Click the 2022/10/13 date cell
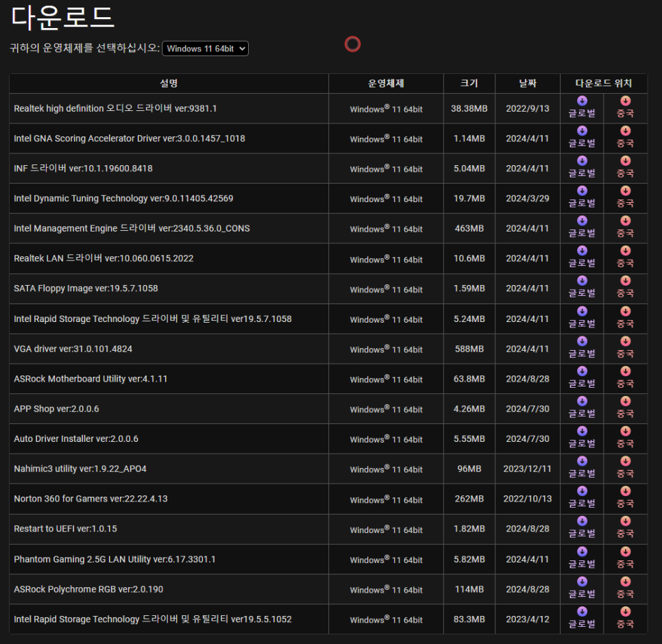Viewport: 662px width, 644px height. [x=527, y=499]
